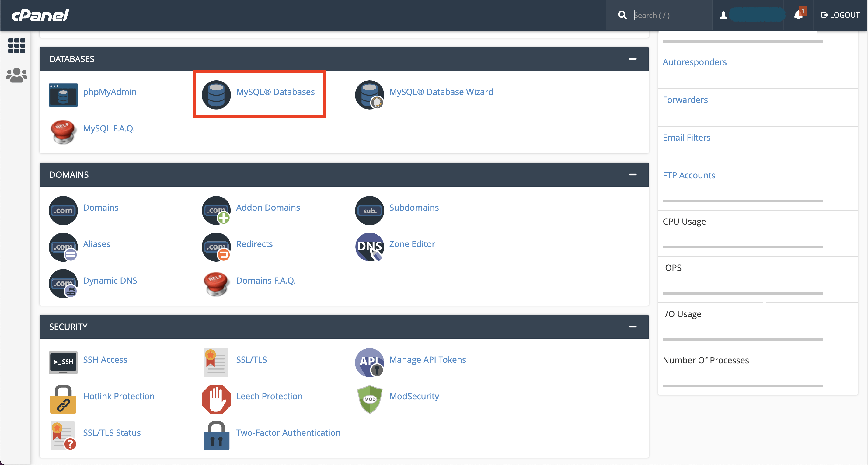The width and height of the screenshot is (868, 465).
Task: Open the notifications bell icon
Action: pyautogui.click(x=798, y=15)
